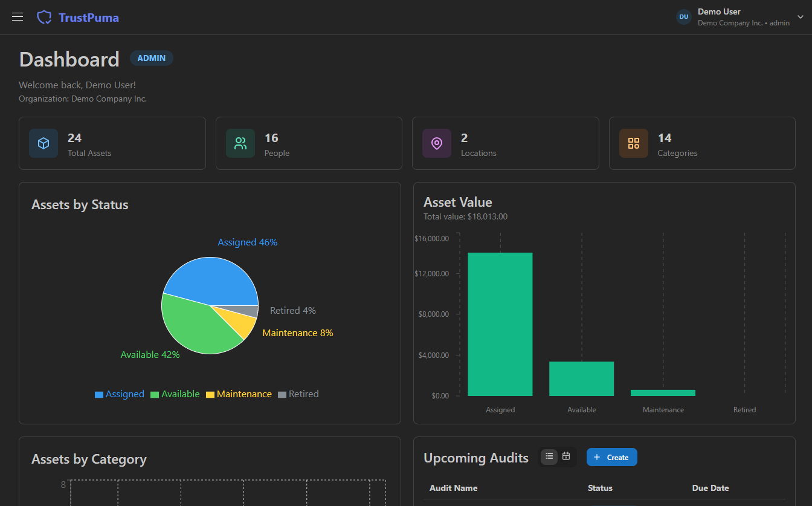Click the ADMIN badge next to Dashboard
Screen dimensions: 812x506
tap(151, 58)
